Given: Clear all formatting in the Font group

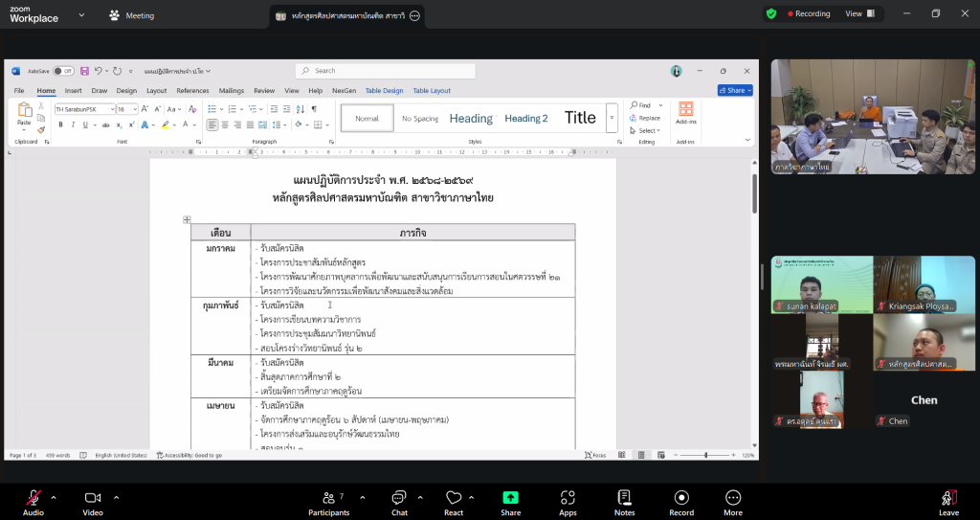Looking at the screenshot, I should coord(192,109).
